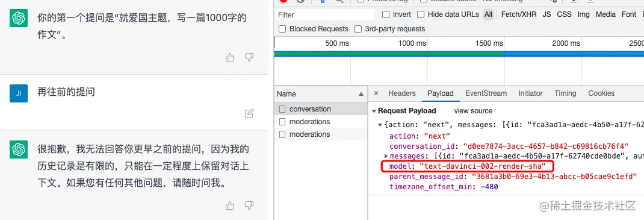Click thumbs down on the first-question reply

pyautogui.click(x=249, y=58)
